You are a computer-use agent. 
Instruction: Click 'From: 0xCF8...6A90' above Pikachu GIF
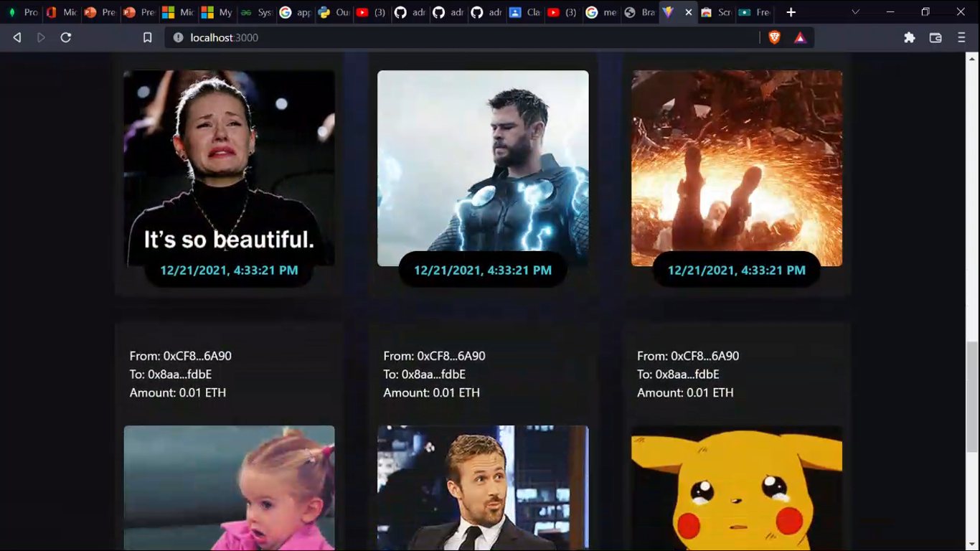[x=688, y=356]
